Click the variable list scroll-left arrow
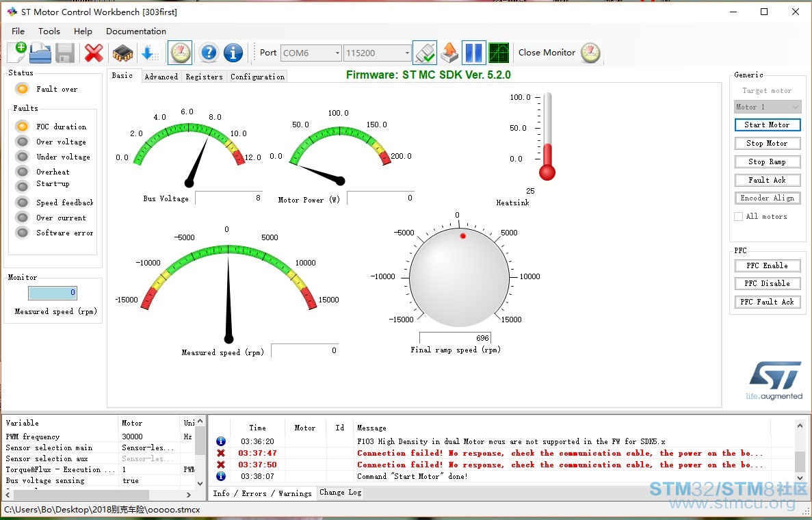 (8, 495)
